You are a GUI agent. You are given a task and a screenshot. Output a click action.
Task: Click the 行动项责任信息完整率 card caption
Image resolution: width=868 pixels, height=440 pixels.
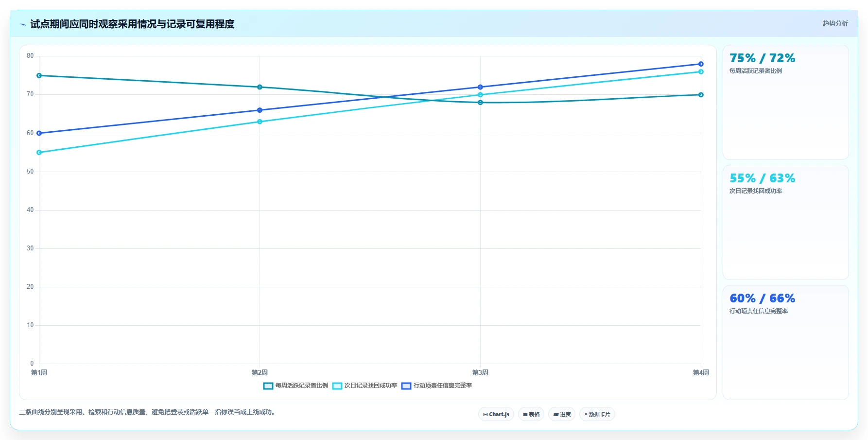click(x=759, y=311)
